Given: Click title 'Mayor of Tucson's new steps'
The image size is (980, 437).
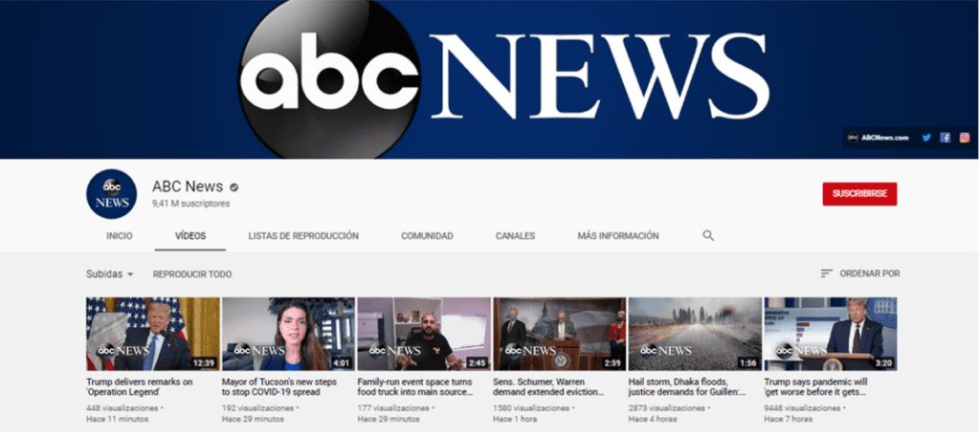Looking at the screenshot, I should point(278,387).
